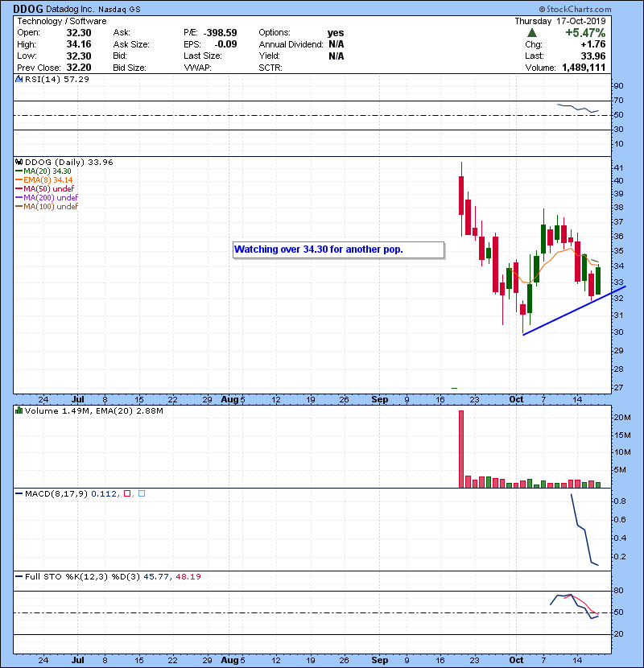This screenshot has width=644, height=668.
Task: Click the RSI indicator icon beside RSI(14)
Action: pos(19,79)
